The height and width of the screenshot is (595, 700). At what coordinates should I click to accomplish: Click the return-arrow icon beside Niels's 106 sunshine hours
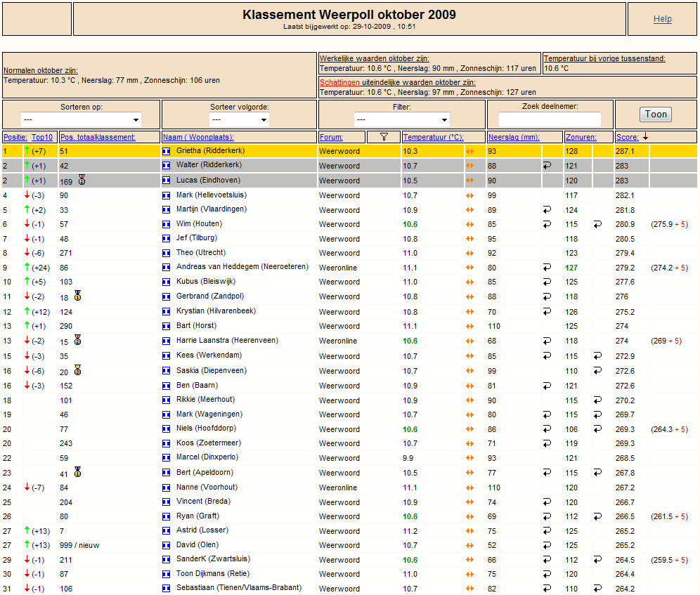597,429
